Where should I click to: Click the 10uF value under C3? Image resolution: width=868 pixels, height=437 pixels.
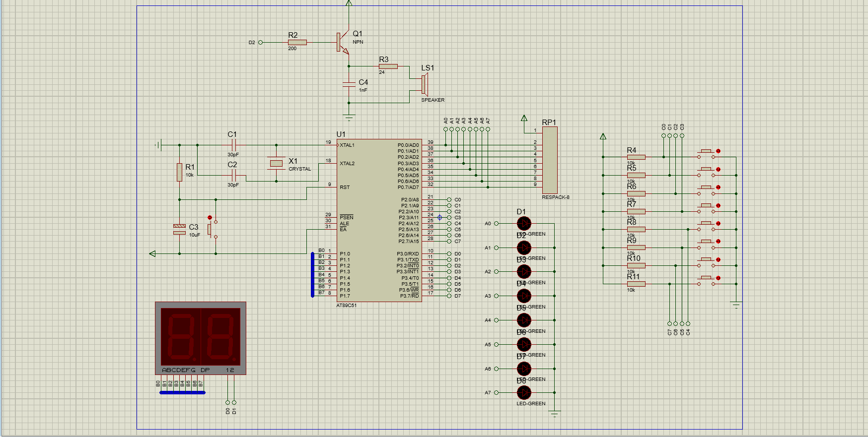coord(195,235)
